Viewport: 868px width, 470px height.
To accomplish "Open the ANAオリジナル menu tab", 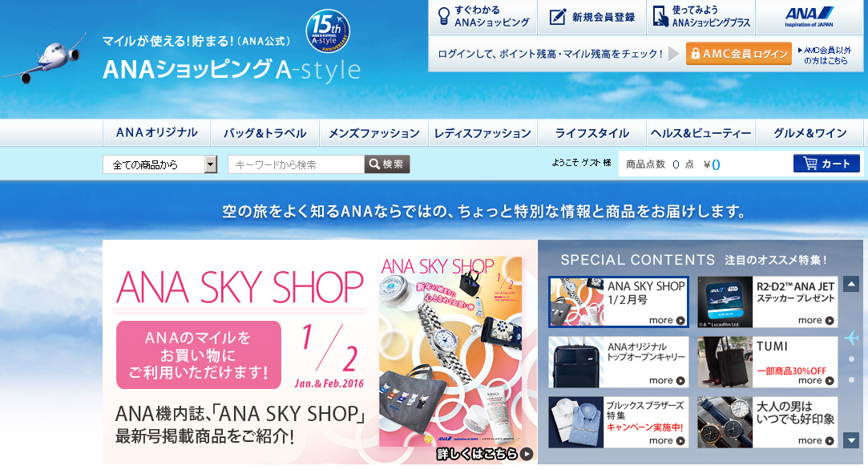I will click(x=156, y=133).
